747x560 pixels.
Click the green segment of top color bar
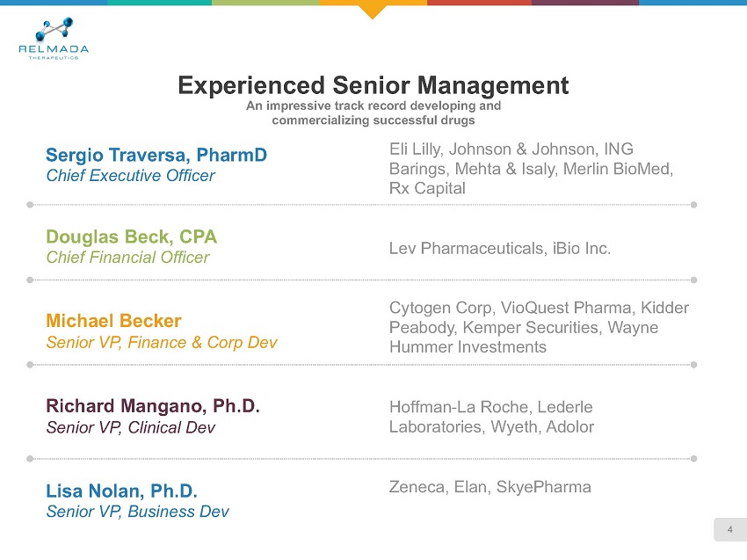click(265, 3)
